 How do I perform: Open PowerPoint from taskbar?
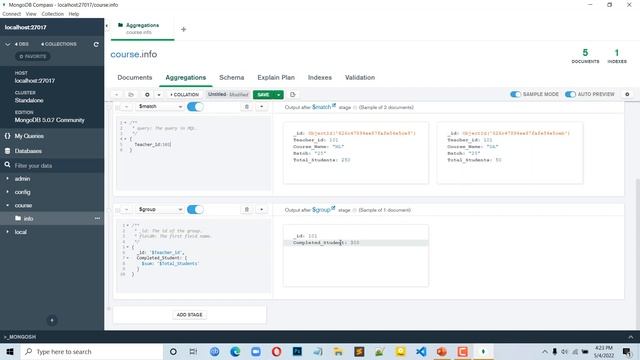[x=442, y=351]
